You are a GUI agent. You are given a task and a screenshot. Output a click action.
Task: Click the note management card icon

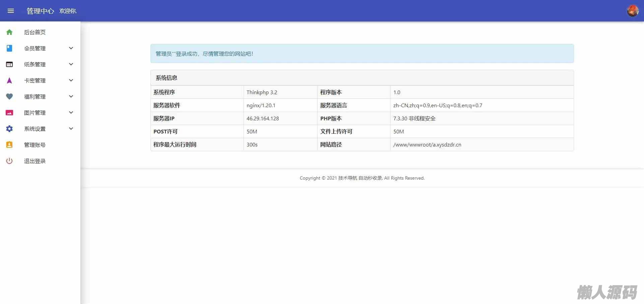[9, 64]
